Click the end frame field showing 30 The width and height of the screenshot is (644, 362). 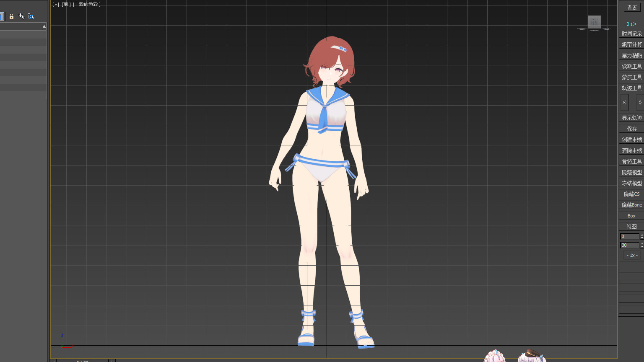[629, 245]
